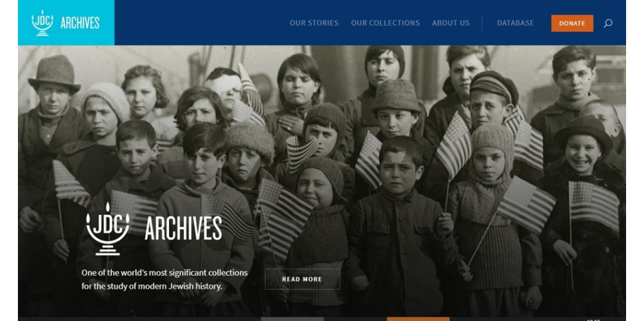Open the About Us menu
Screen dimensions: 644x321
tap(450, 23)
